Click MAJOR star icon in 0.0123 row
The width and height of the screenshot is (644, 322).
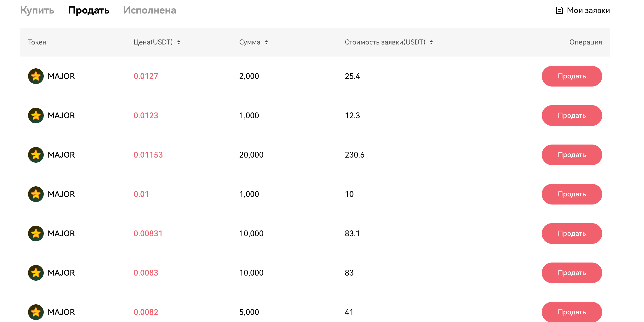(x=36, y=115)
